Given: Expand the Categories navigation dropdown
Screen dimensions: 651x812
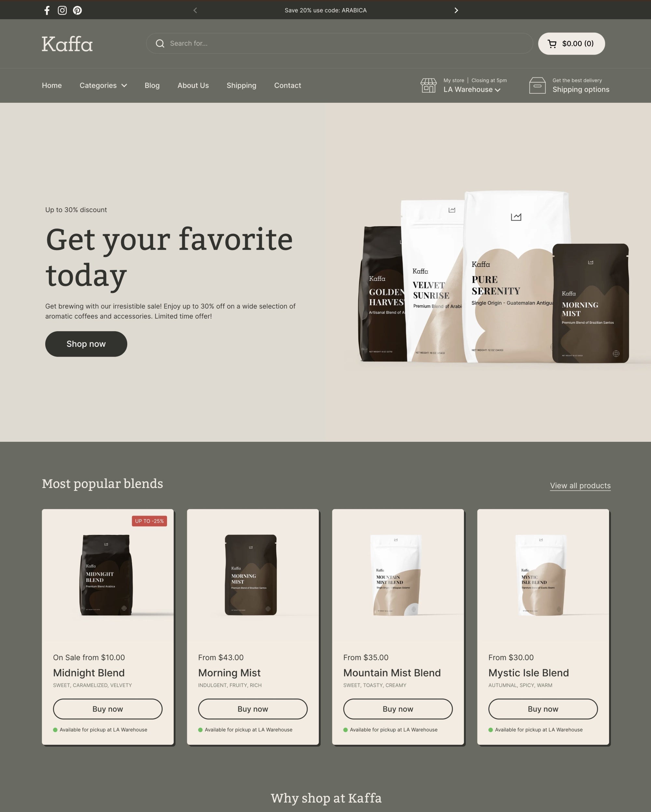Looking at the screenshot, I should point(103,85).
